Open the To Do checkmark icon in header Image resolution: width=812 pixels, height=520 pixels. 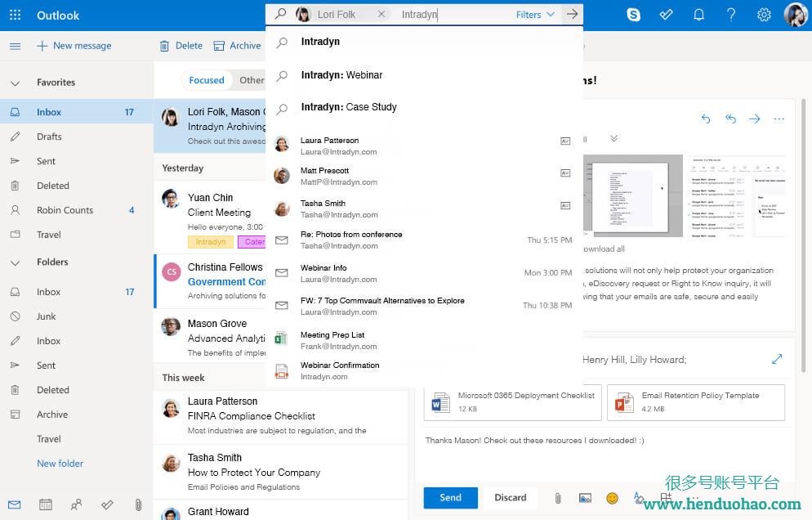coord(666,15)
